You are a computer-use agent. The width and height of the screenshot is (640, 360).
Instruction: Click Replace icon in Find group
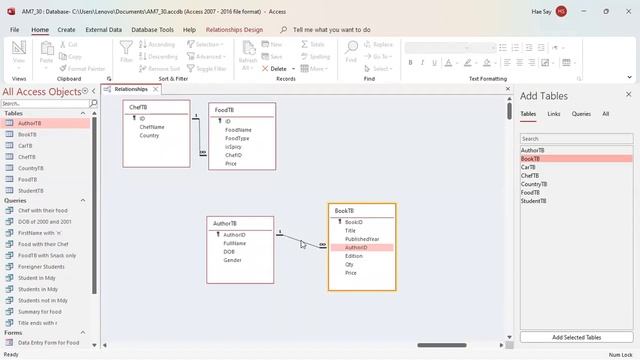pos(367,44)
